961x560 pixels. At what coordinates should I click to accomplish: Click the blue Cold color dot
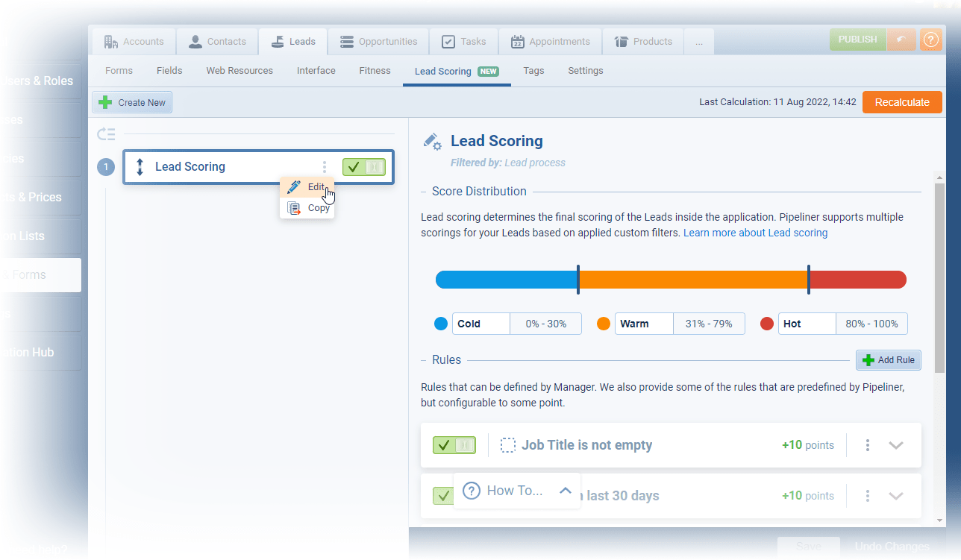441,324
